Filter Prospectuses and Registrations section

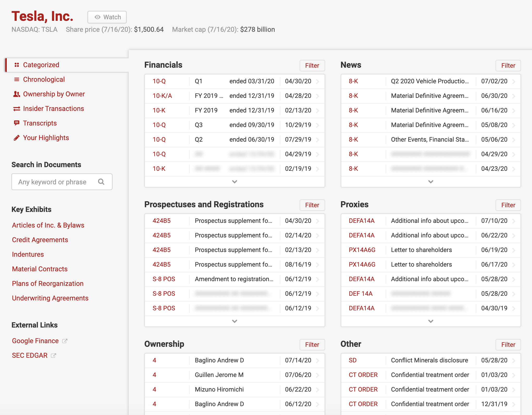tap(312, 205)
